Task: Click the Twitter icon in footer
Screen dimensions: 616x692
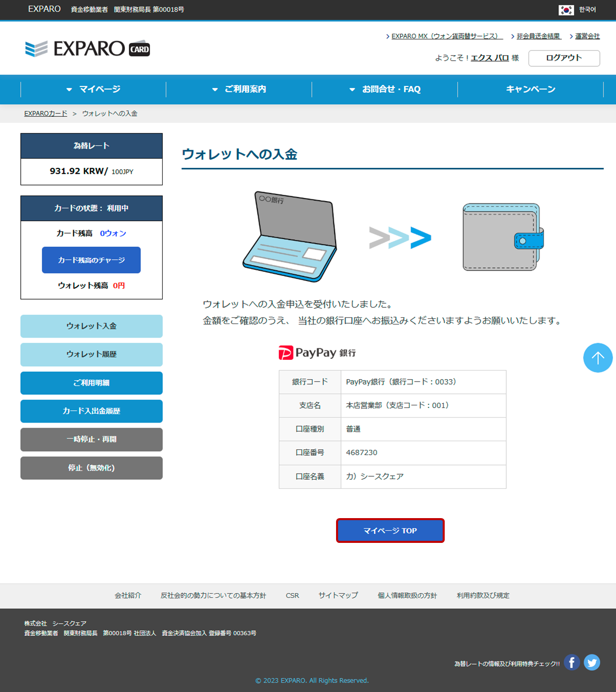Action: pyautogui.click(x=592, y=662)
